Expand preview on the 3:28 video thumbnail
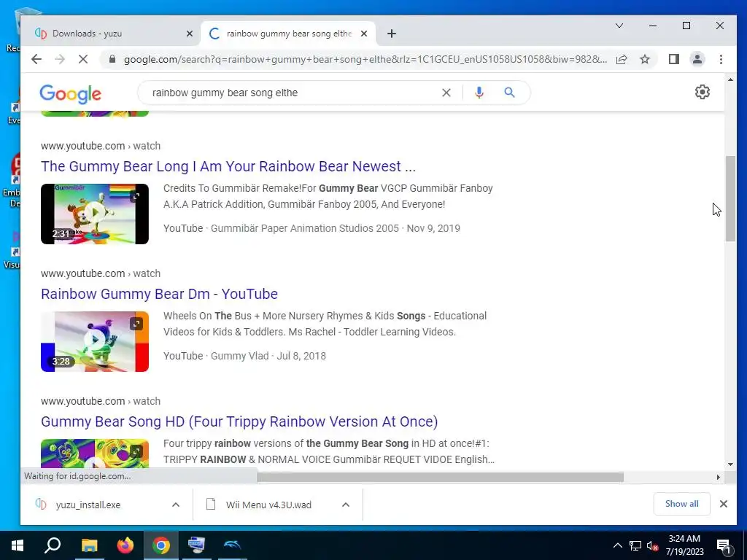This screenshot has width=747, height=560. (x=136, y=324)
